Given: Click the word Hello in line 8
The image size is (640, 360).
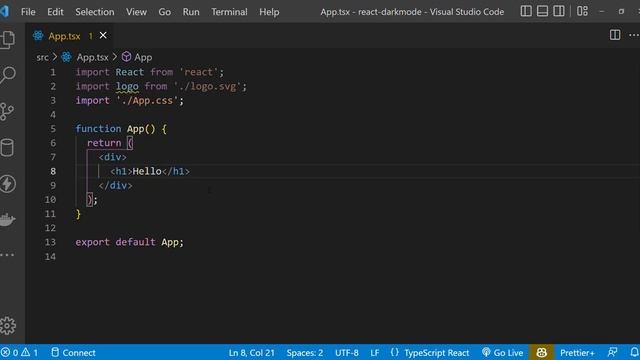Looking at the screenshot, I should point(147,171).
